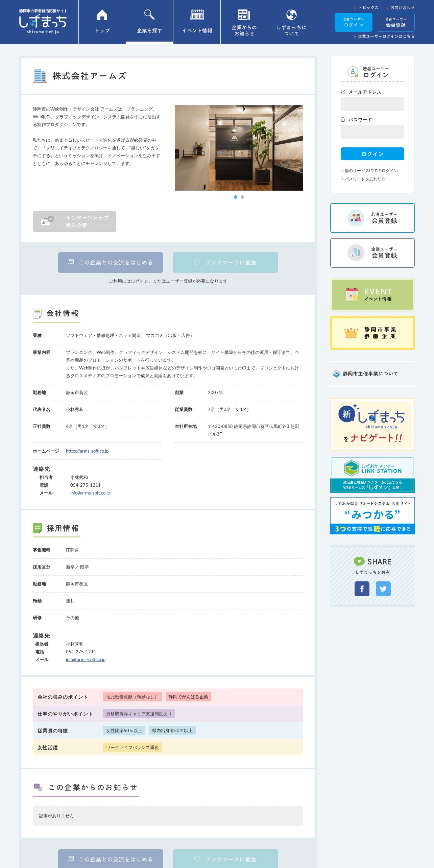Open the トップ home icon

point(102,15)
